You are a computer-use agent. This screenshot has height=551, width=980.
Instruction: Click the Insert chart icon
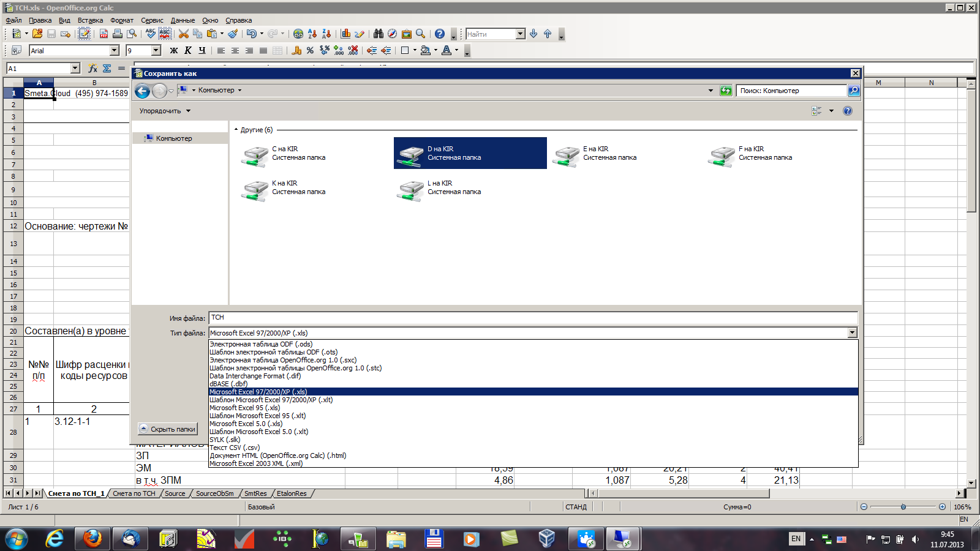pos(345,34)
